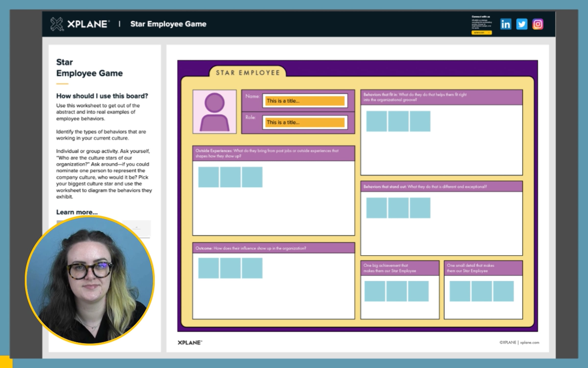This screenshot has height=368, width=588.
Task: Click the Name title input field
Action: coord(305,101)
